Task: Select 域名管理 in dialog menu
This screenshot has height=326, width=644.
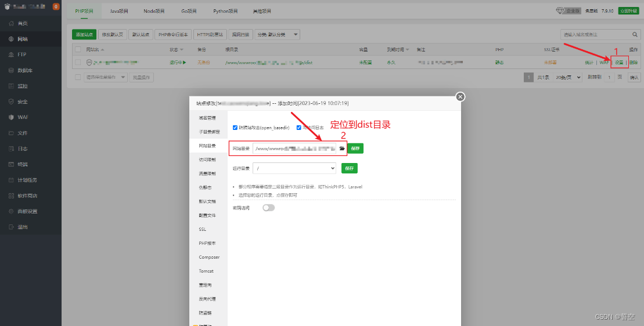Action: pyautogui.click(x=208, y=118)
